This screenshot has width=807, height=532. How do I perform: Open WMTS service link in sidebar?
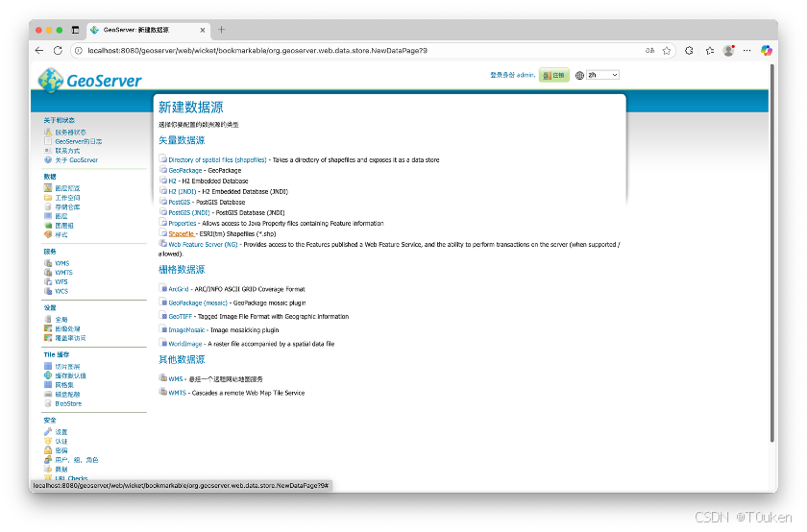[x=63, y=273]
